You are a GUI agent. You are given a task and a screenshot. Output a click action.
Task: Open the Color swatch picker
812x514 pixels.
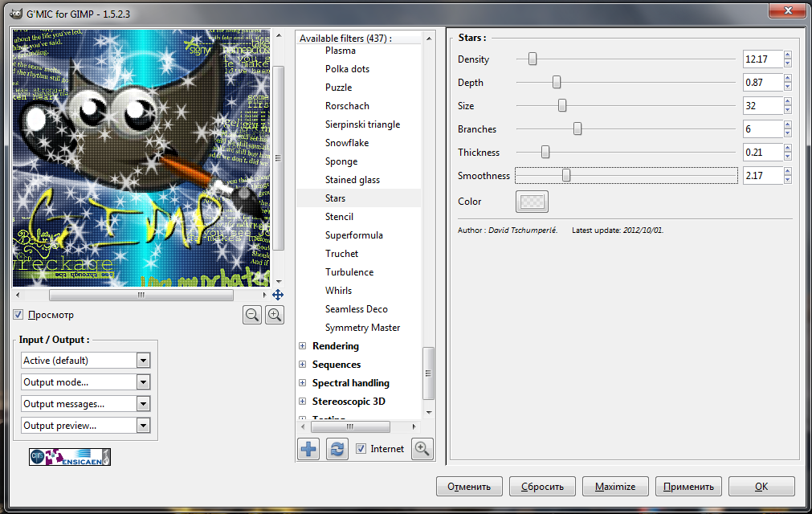click(532, 202)
